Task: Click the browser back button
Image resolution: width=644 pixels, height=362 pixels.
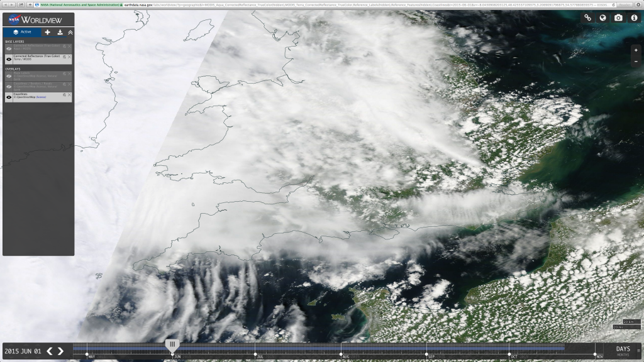Action: (x=5, y=4)
